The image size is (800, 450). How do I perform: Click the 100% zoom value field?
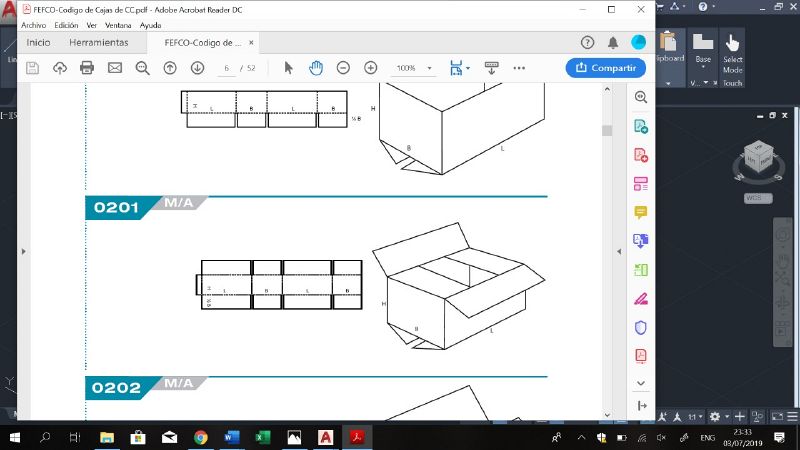pos(406,68)
